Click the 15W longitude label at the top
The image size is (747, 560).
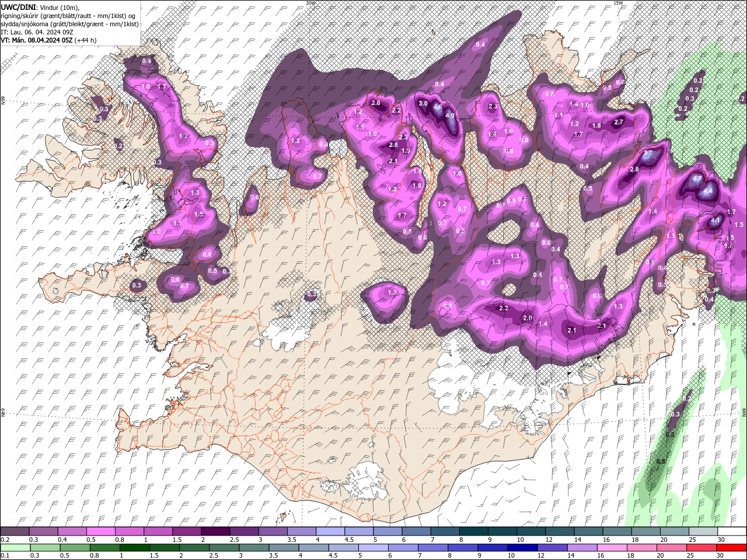618,3
